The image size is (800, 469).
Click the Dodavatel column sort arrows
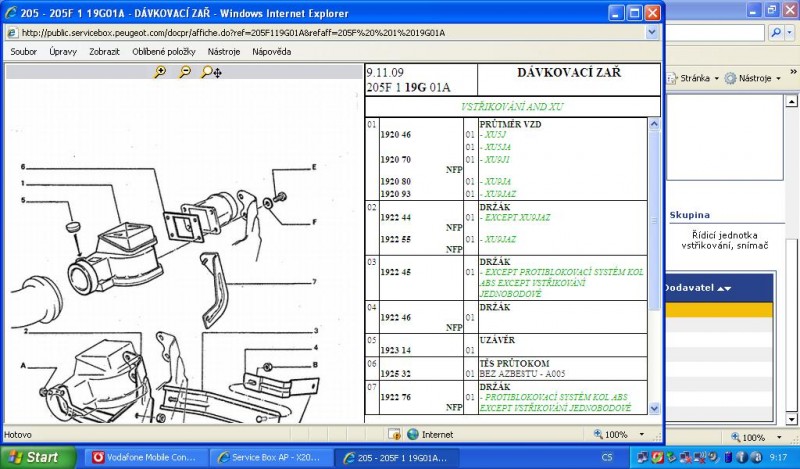click(x=718, y=288)
